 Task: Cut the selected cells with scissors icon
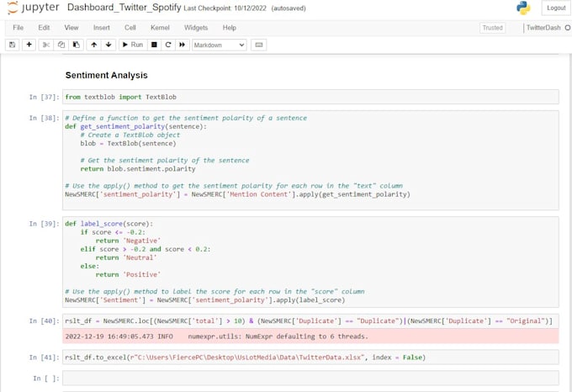click(46, 45)
